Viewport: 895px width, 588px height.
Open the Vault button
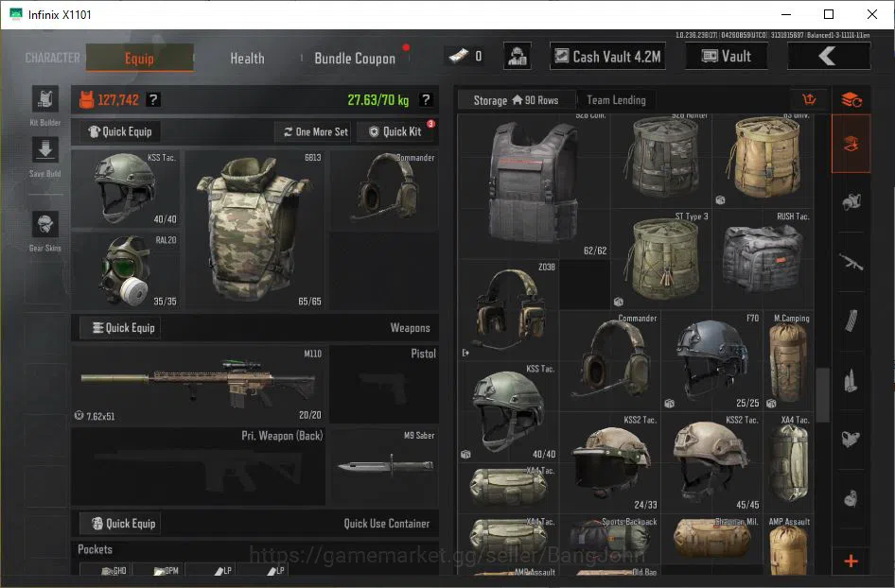[726, 56]
